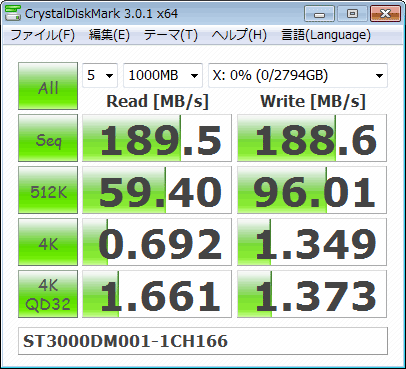Run all benchmarks with All button
This screenshot has height=369, width=406.
(x=48, y=86)
